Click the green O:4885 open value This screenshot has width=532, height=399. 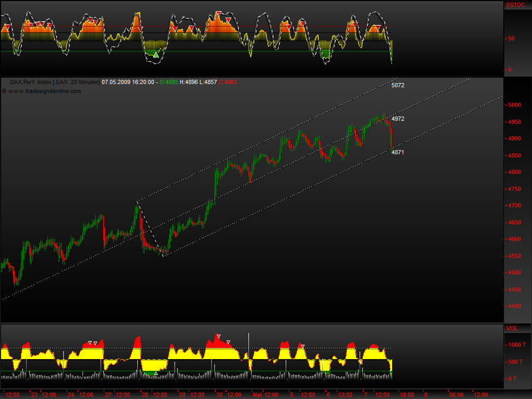point(169,82)
